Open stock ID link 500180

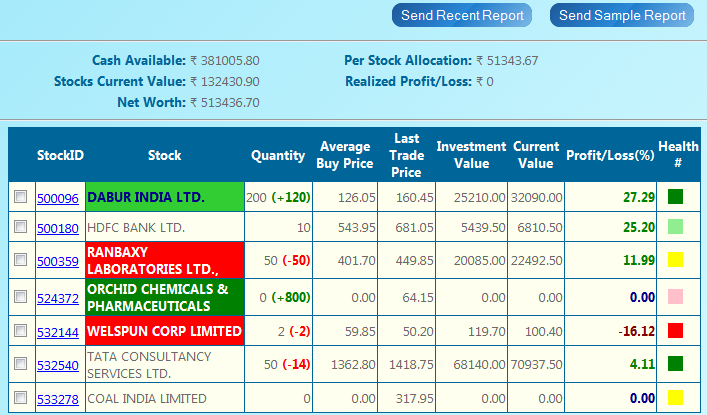click(58, 228)
